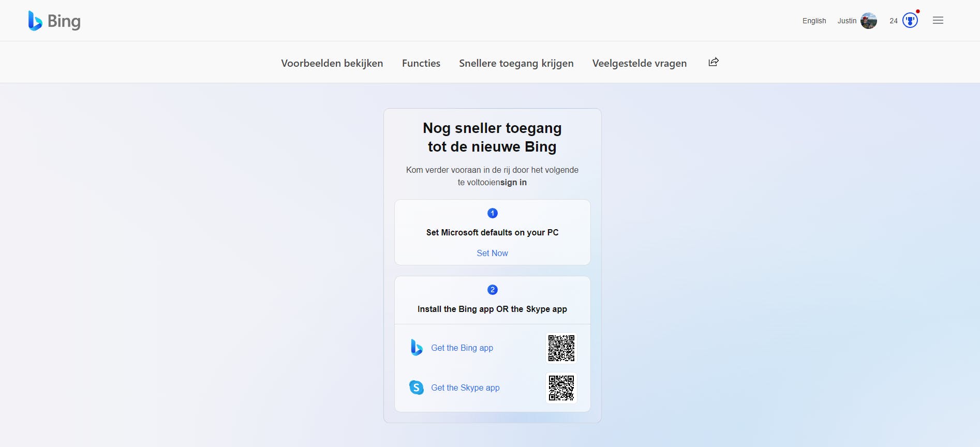Click the Bing app logo icon
Screen dimensions: 980x447
point(417,348)
